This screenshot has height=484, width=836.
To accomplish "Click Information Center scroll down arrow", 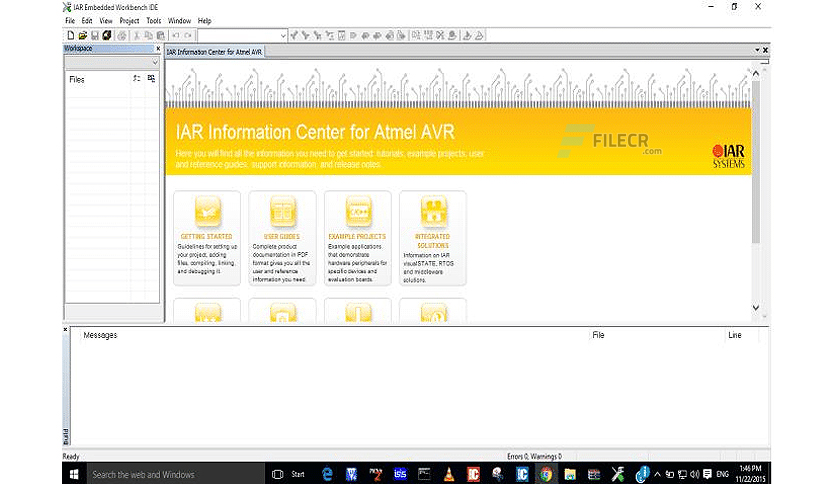I will (755, 308).
